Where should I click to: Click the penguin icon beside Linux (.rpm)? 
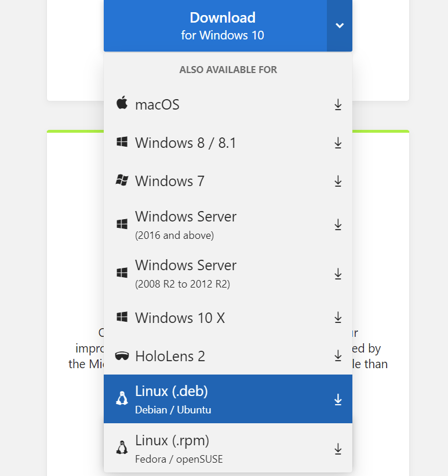[122, 447]
